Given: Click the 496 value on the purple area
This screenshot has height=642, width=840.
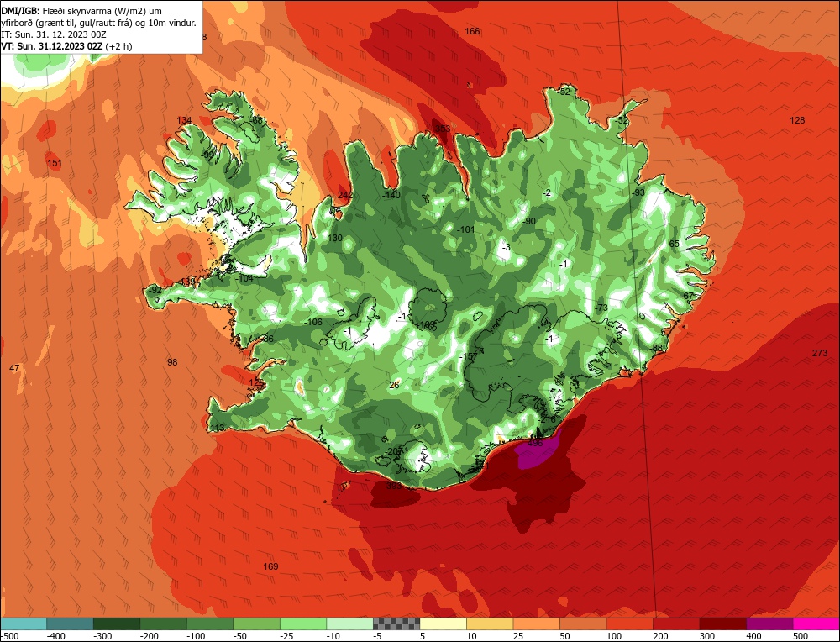Looking at the screenshot, I should tap(535, 443).
